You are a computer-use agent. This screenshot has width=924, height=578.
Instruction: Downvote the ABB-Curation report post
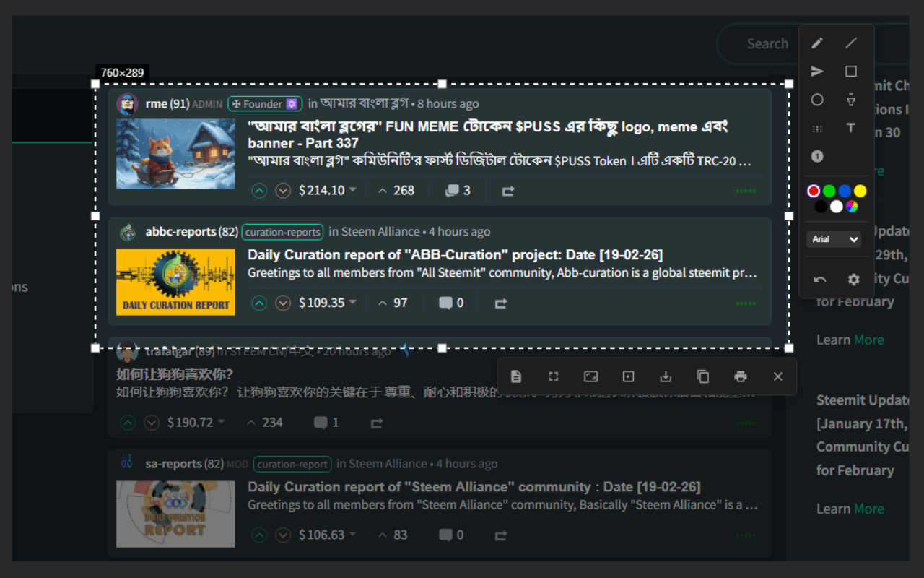coord(283,303)
